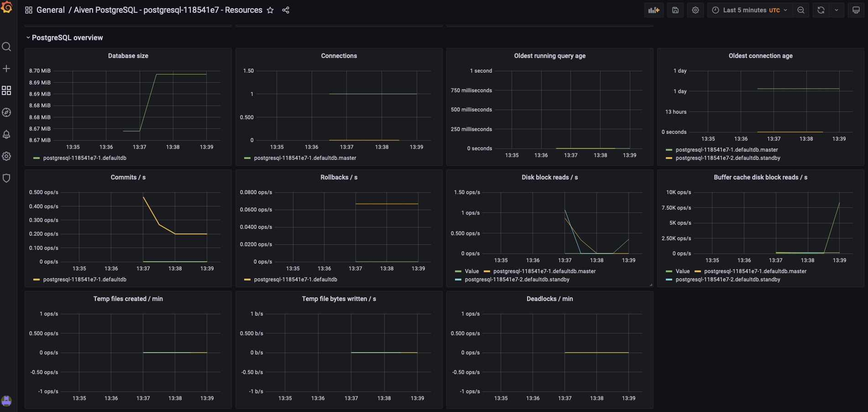Open Server Admin via the shield icon
The height and width of the screenshot is (412, 868).
(x=6, y=178)
